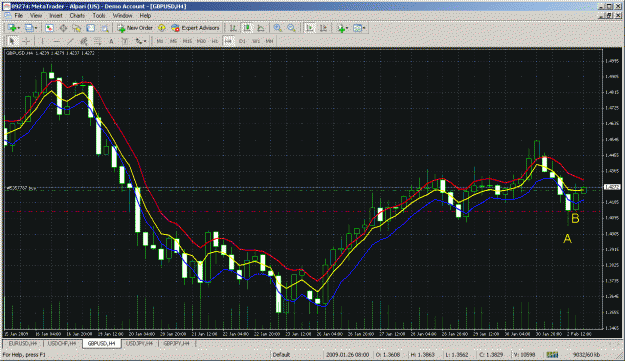This screenshot has height=361, width=625.
Task: Switch to the USDJPY,H4 chart tab
Action: 140,343
